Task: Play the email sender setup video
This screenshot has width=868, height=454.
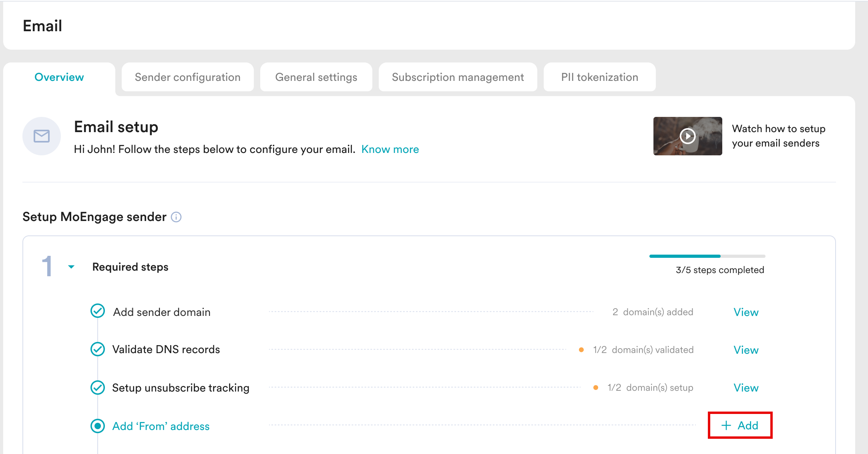Action: 687,136
